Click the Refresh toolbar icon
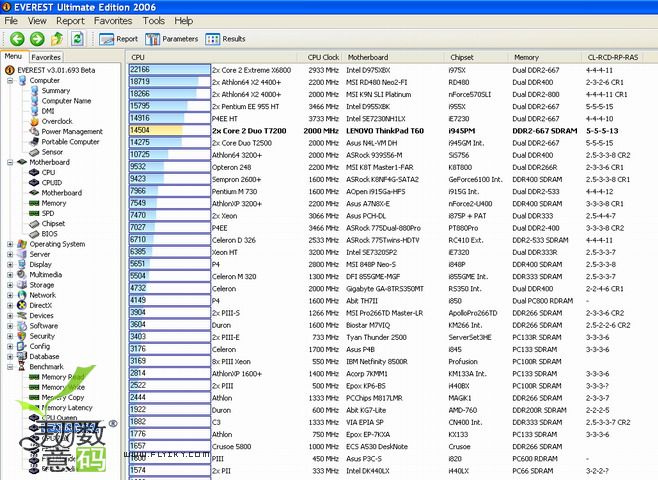This screenshot has width=658, height=480. [x=77, y=39]
